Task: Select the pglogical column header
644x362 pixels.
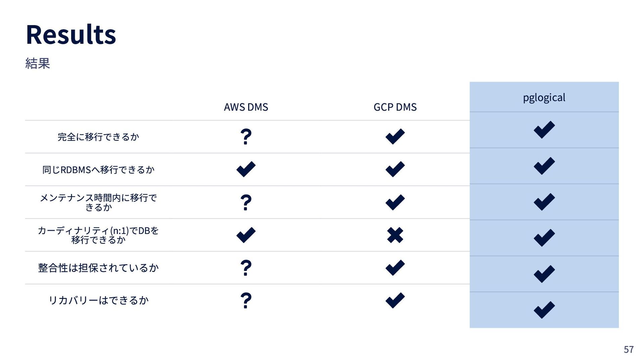Action: pos(544,98)
